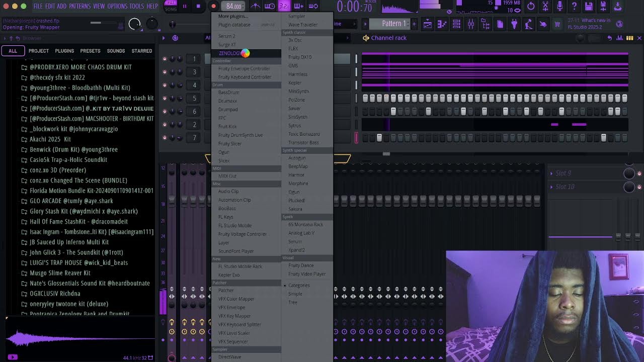Image resolution: width=644 pixels, height=362 pixels.
Task: Mute channel 6 with its LED
Action: [x=165, y=111]
